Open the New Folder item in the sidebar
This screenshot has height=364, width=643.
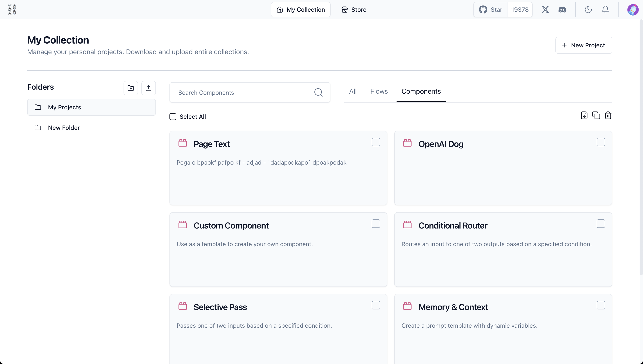pos(64,128)
